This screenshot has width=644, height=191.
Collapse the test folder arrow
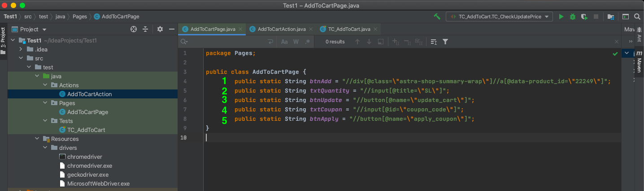click(x=29, y=67)
